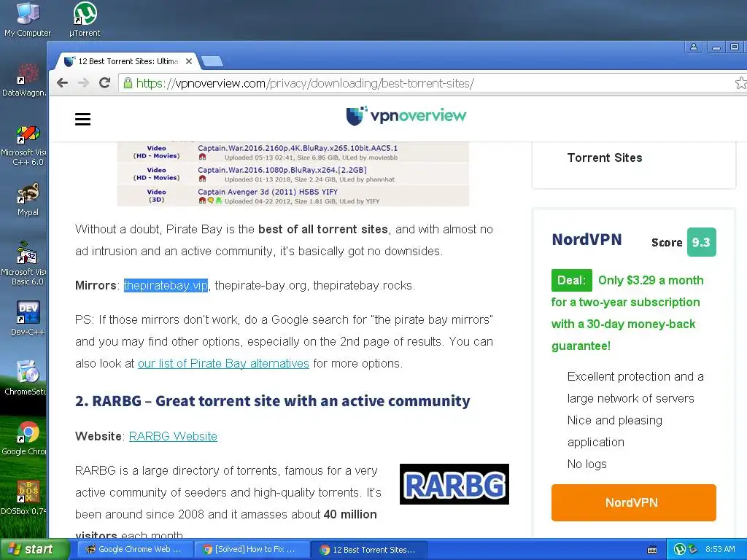
Task: Click thepirate-bay.org mirror text
Action: tap(260, 285)
